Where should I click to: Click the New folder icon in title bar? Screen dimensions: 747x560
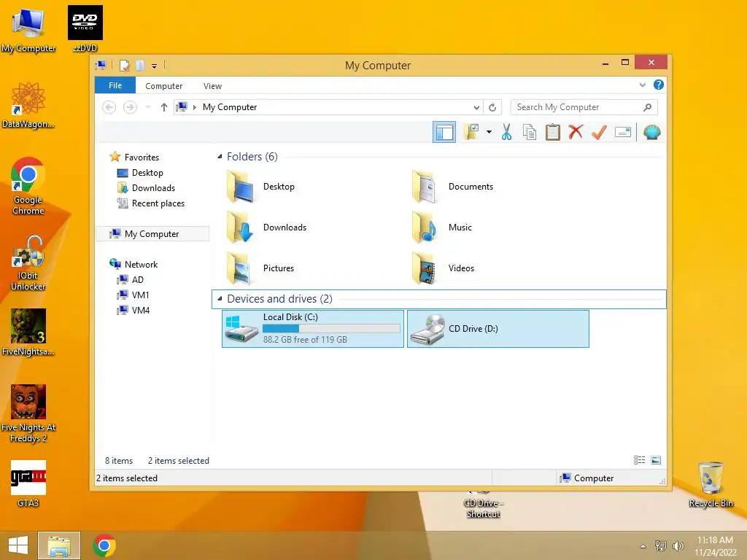pos(140,66)
